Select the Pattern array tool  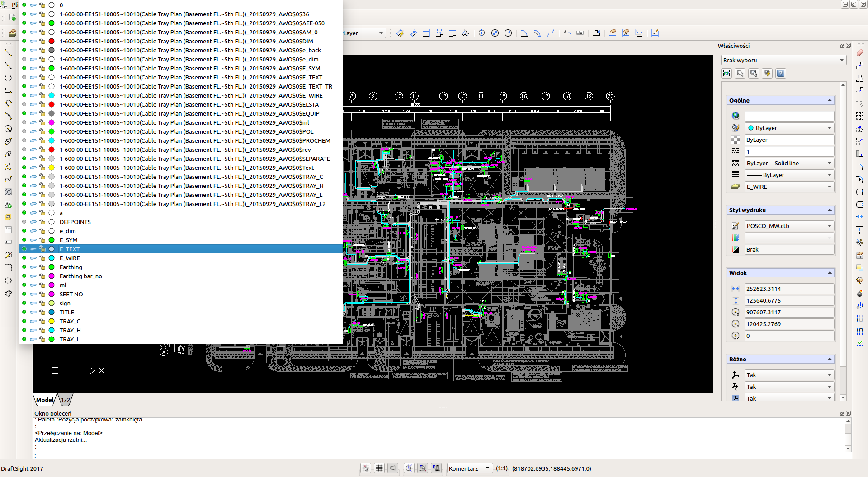[x=860, y=116]
